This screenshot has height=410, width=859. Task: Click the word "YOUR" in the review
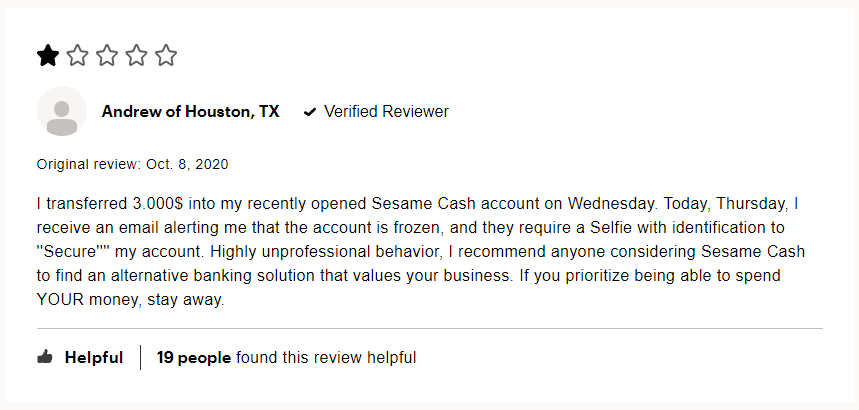tap(62, 299)
